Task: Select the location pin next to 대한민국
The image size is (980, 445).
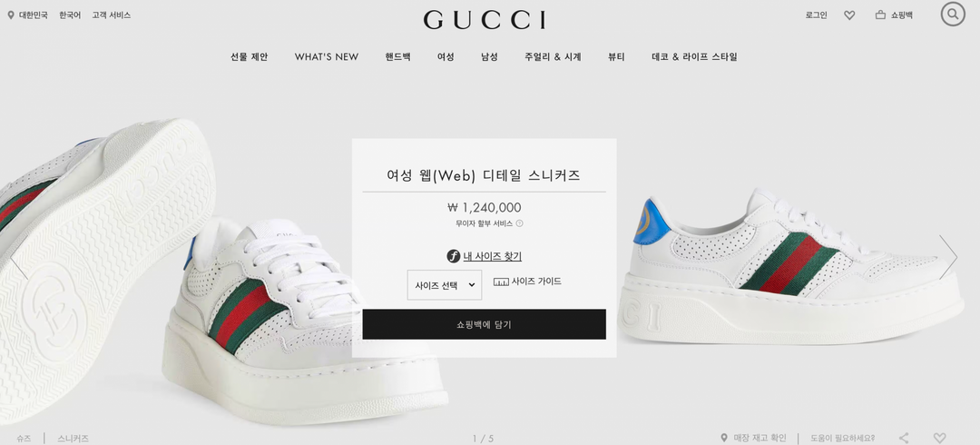Action: pyautogui.click(x=11, y=15)
